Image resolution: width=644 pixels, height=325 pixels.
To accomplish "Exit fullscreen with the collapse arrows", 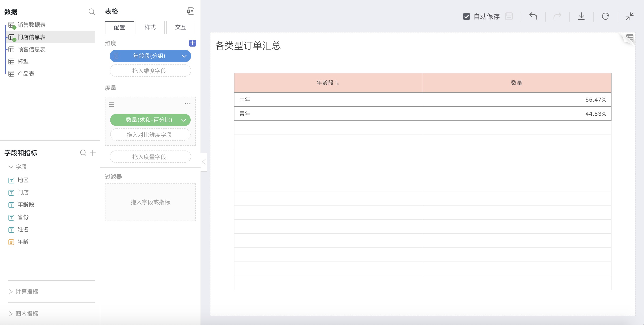I will tap(630, 16).
